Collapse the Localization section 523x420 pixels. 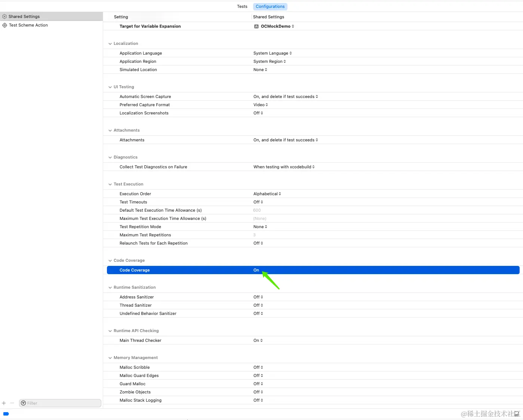coord(110,44)
